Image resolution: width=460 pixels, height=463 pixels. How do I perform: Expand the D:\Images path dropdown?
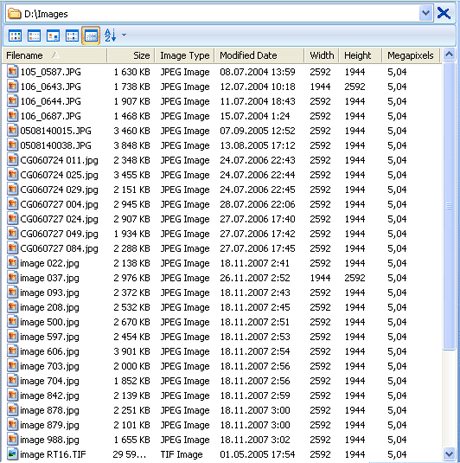click(x=425, y=13)
